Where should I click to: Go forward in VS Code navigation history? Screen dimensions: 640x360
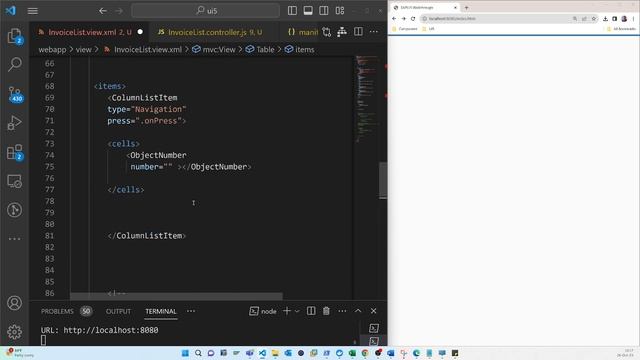pyautogui.click(x=119, y=11)
